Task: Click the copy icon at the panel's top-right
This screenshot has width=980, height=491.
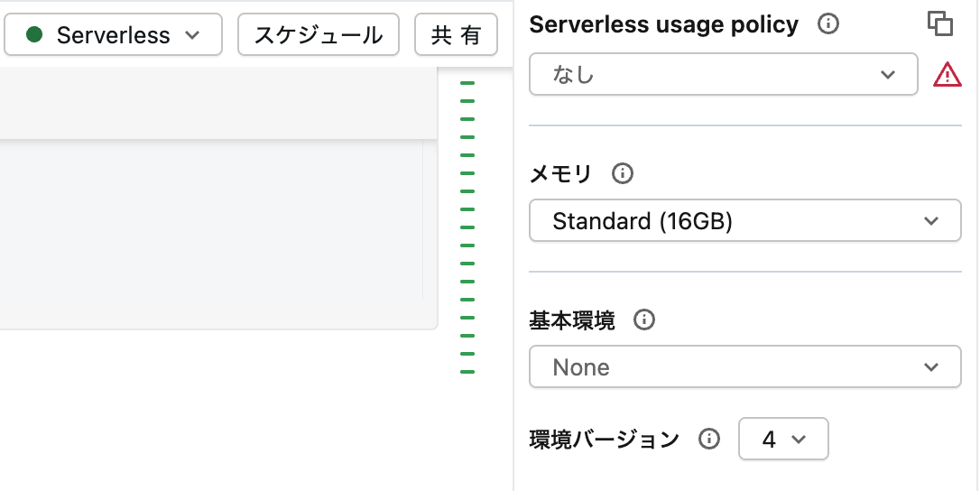Action: (x=940, y=23)
